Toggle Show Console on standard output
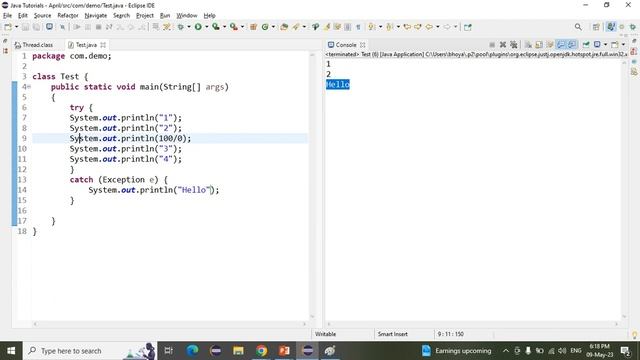This screenshot has height=360, width=640. coord(561,45)
